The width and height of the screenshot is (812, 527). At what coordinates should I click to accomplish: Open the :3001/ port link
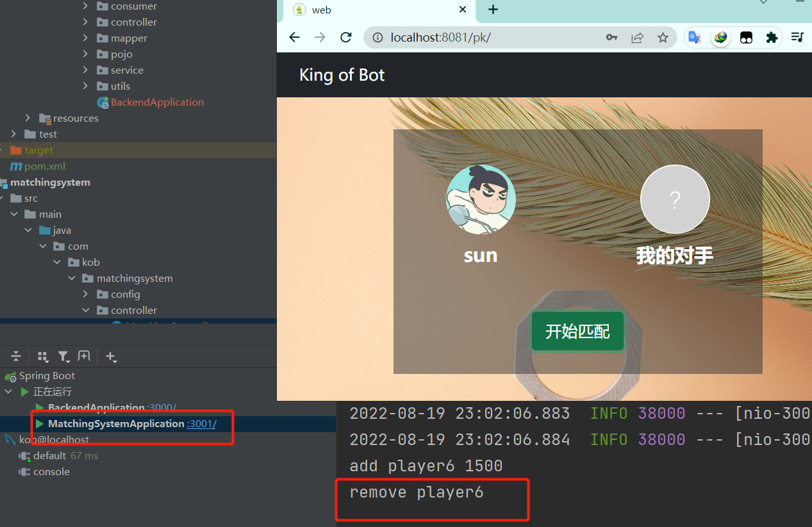[201, 424]
